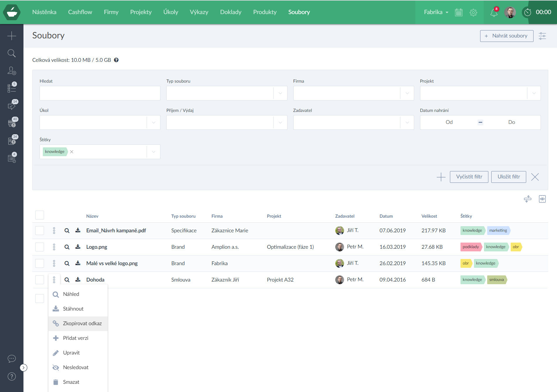Choose Zkopírovat odkaz from context menu
557x392 pixels.
tap(82, 323)
